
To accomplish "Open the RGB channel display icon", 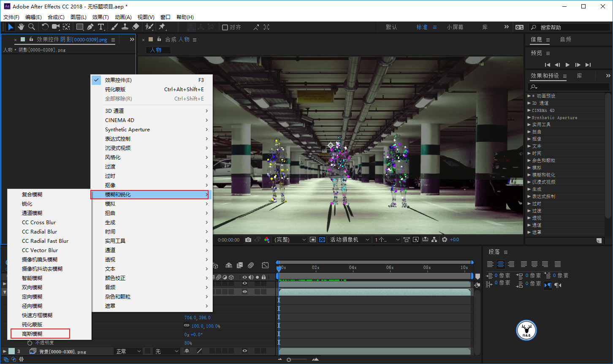I will pos(266,239).
